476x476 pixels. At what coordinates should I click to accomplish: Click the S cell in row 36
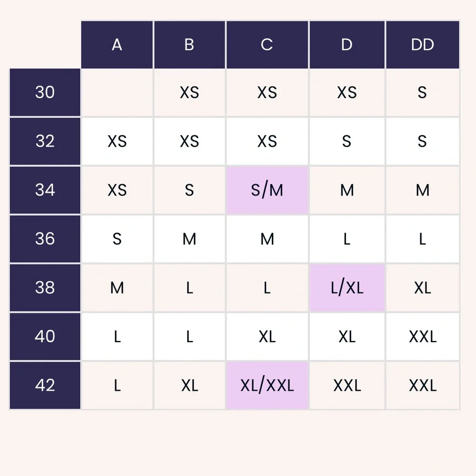(117, 239)
